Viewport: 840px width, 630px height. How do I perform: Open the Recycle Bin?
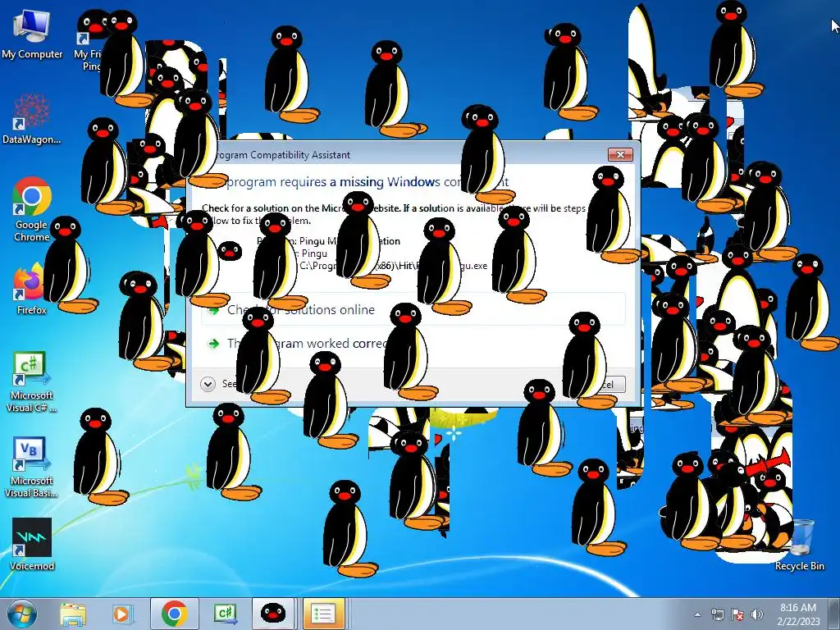point(799,545)
